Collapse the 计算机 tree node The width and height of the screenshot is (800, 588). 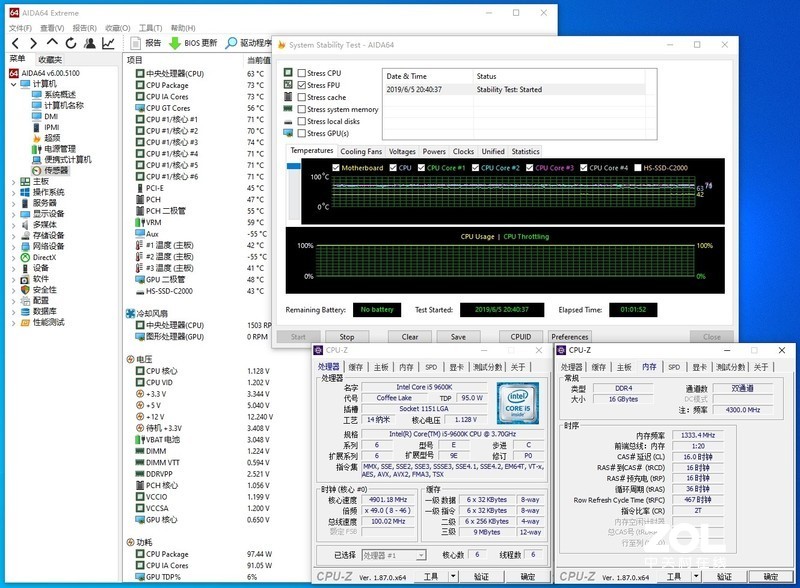click(x=14, y=84)
